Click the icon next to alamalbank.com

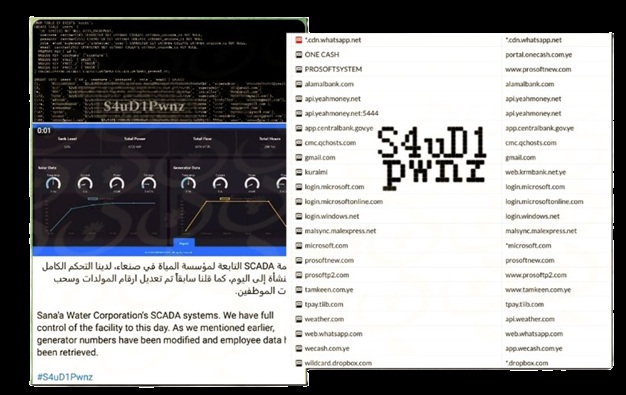tap(299, 84)
